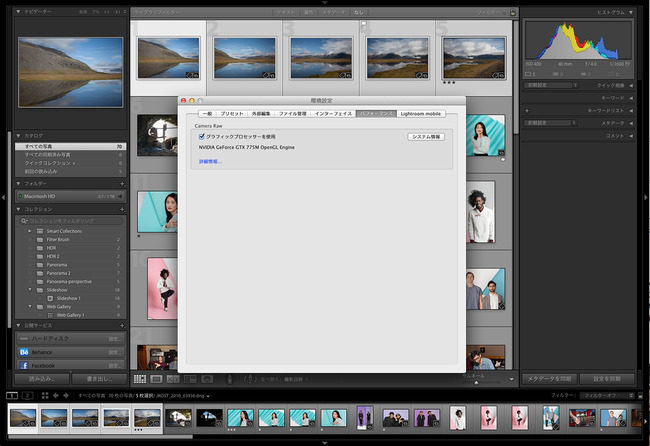Click Slideshow 1 collection icon

pyautogui.click(x=50, y=298)
